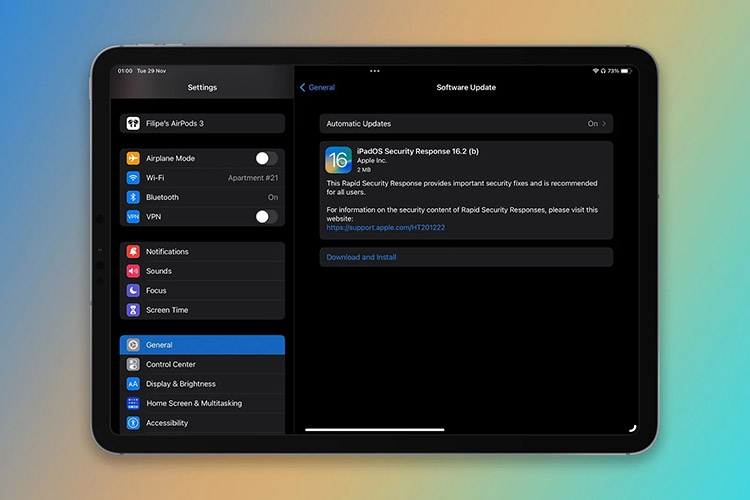
Task: Tap the Screen Time hourglass icon
Action: click(x=133, y=310)
